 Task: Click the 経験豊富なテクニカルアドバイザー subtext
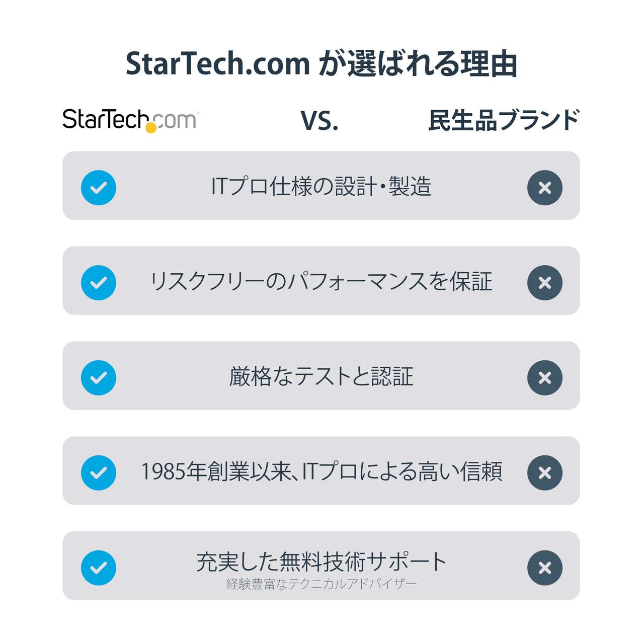(x=321, y=584)
